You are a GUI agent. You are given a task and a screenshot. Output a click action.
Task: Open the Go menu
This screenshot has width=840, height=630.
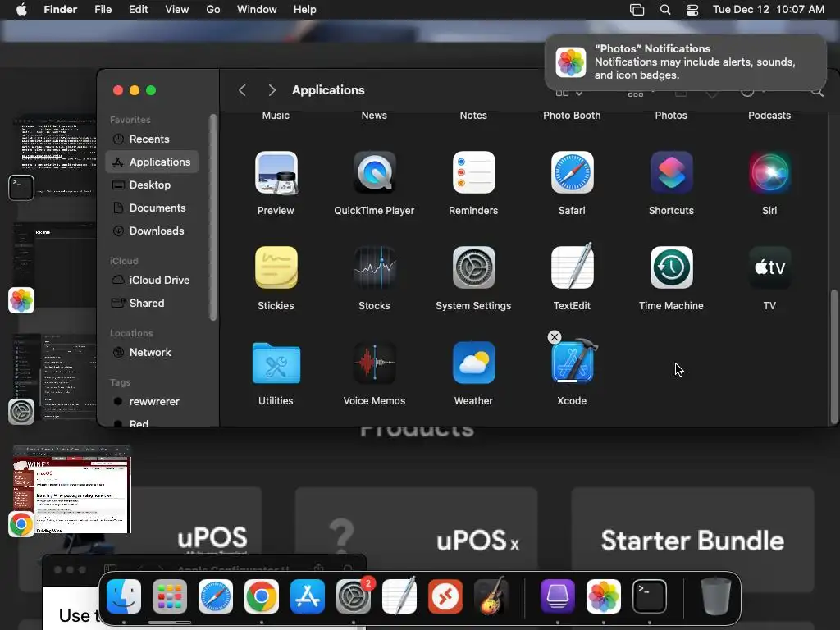coord(213,10)
